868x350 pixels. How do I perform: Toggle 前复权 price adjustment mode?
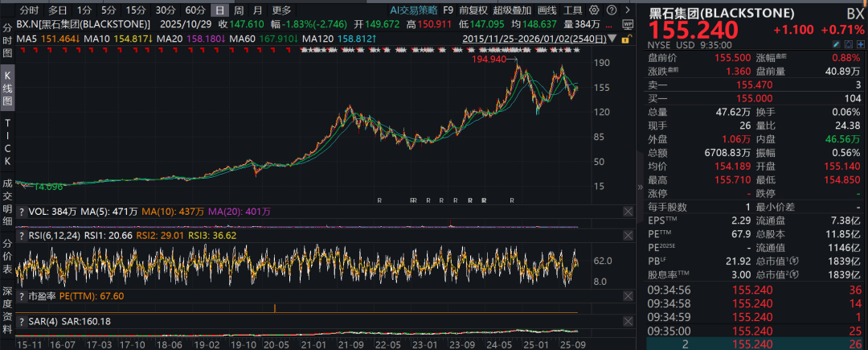(x=474, y=10)
